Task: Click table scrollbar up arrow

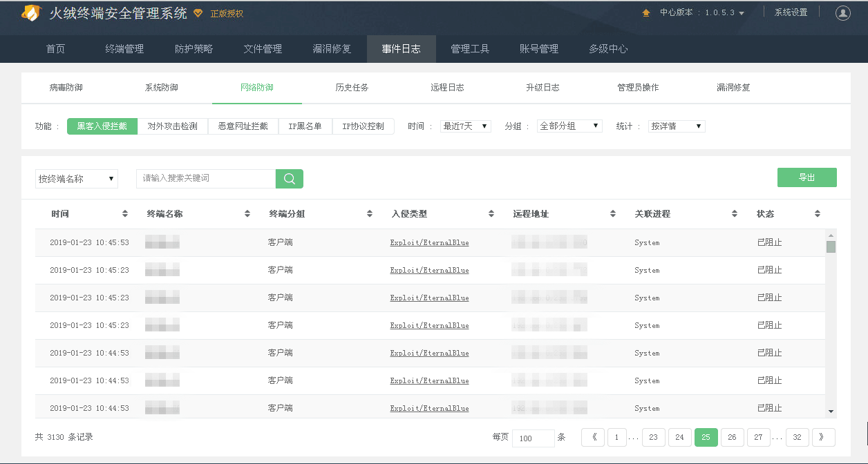Action: (831, 235)
